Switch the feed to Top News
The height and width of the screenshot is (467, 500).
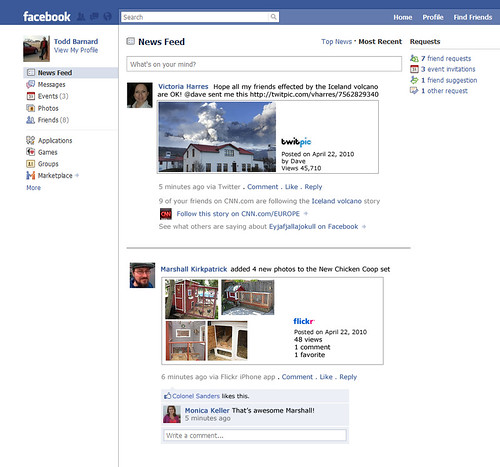(336, 42)
